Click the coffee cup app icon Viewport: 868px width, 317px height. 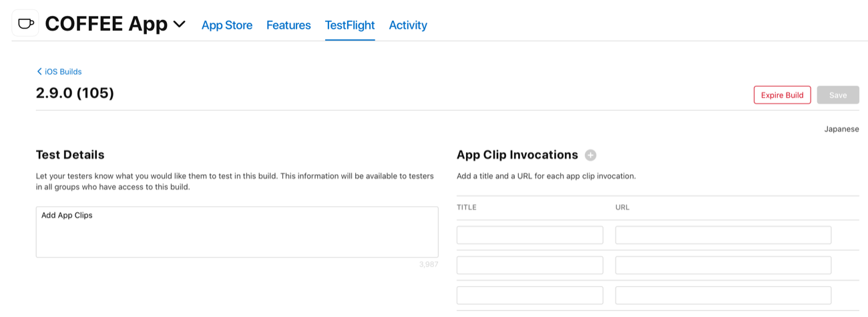(25, 23)
